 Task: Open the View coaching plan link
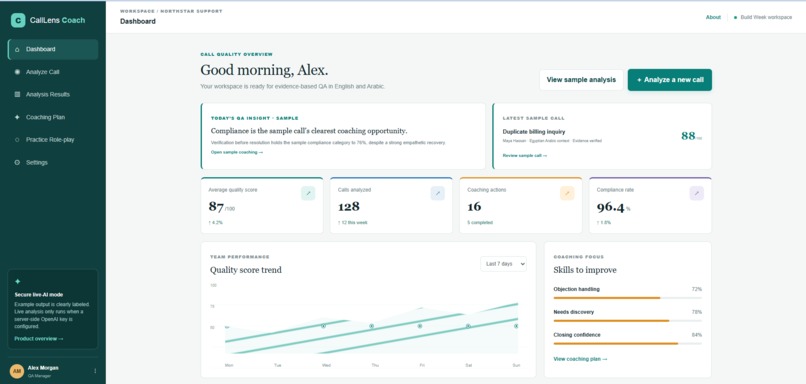click(x=580, y=359)
